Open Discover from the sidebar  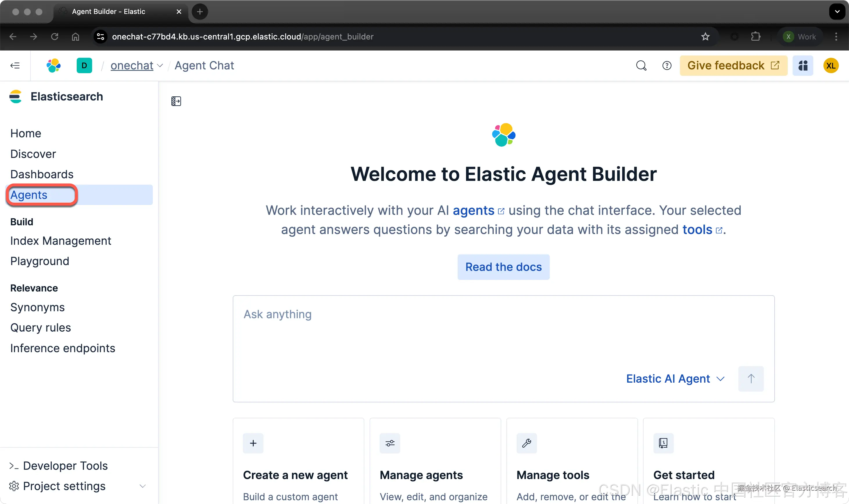coord(33,154)
